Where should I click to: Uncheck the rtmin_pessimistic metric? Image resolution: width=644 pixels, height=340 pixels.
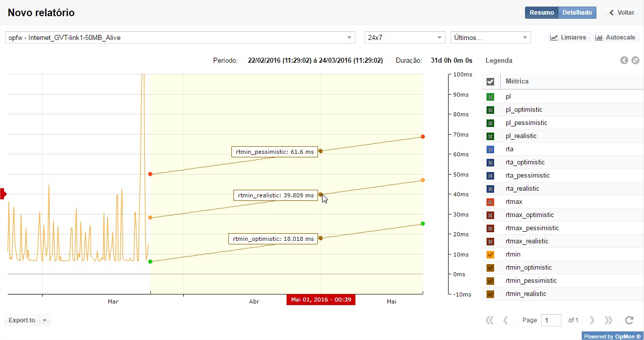490,281
